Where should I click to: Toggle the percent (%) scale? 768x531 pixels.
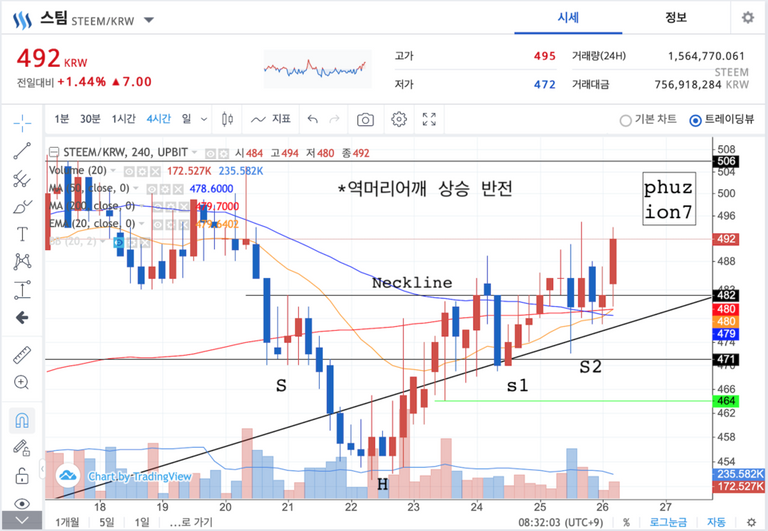pos(626,522)
